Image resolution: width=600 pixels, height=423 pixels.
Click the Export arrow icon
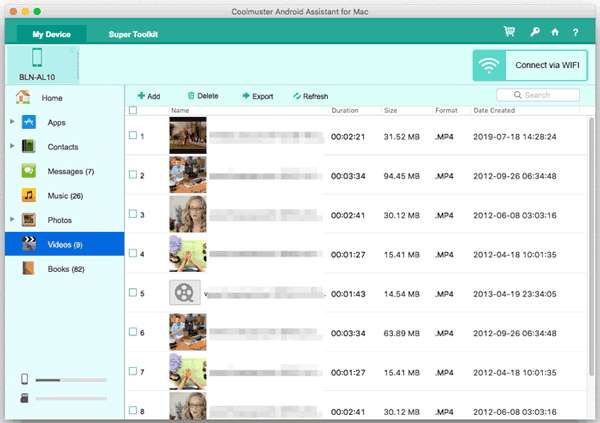[x=246, y=96]
